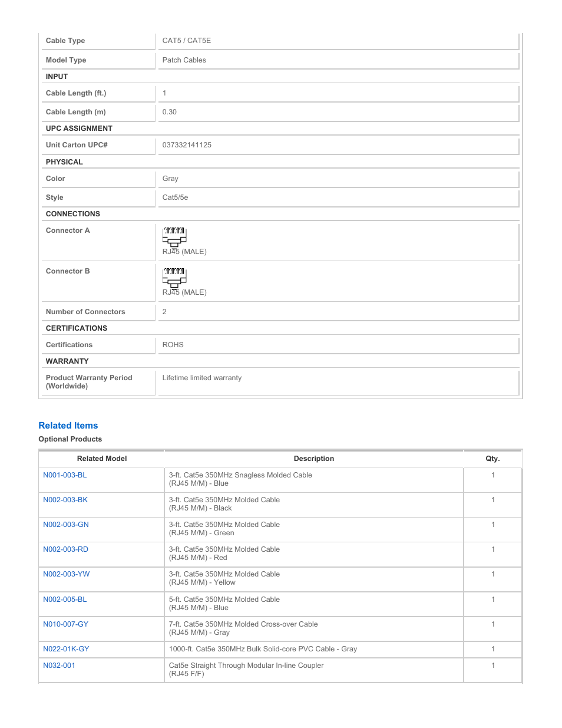Click the Optional Products subheading
Screen dimensions: 562x728
coord(70,439)
